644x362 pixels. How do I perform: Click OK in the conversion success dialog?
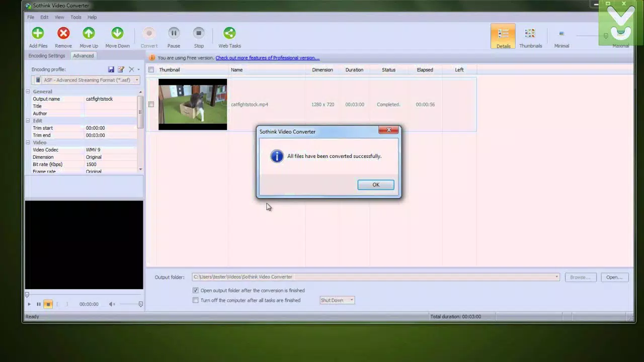coord(376,185)
